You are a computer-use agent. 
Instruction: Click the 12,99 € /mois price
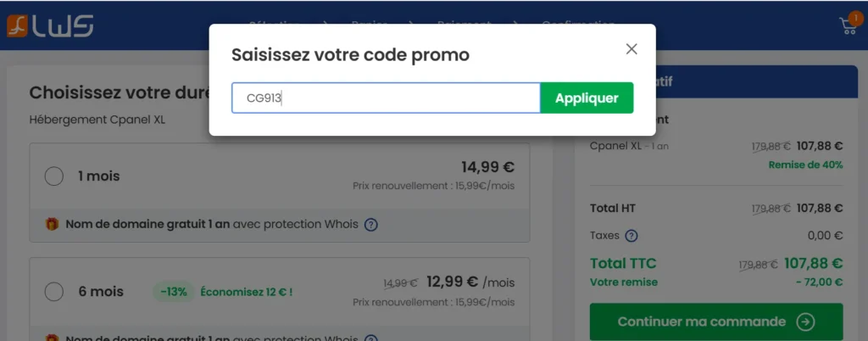(469, 282)
